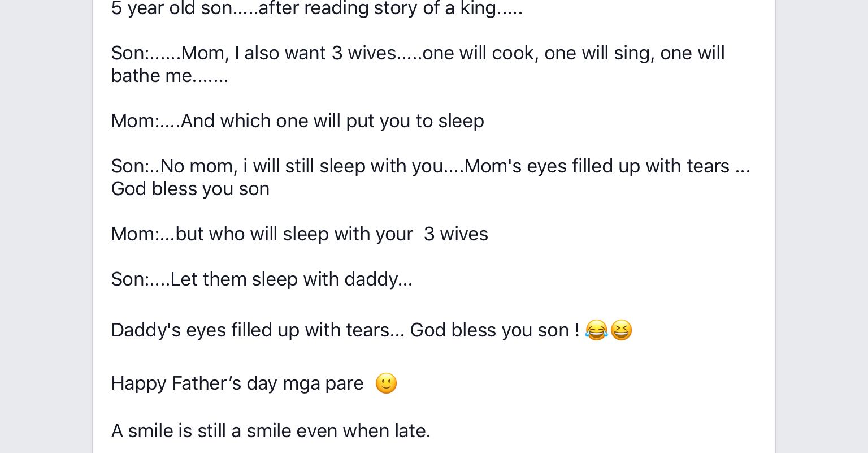Select the '5 year old son' line

(x=317, y=8)
